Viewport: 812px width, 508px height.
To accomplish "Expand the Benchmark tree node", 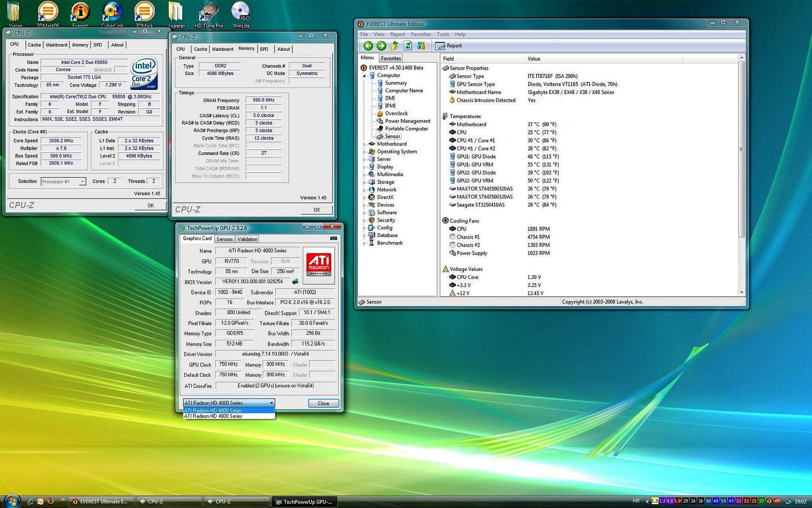I will pyautogui.click(x=364, y=243).
